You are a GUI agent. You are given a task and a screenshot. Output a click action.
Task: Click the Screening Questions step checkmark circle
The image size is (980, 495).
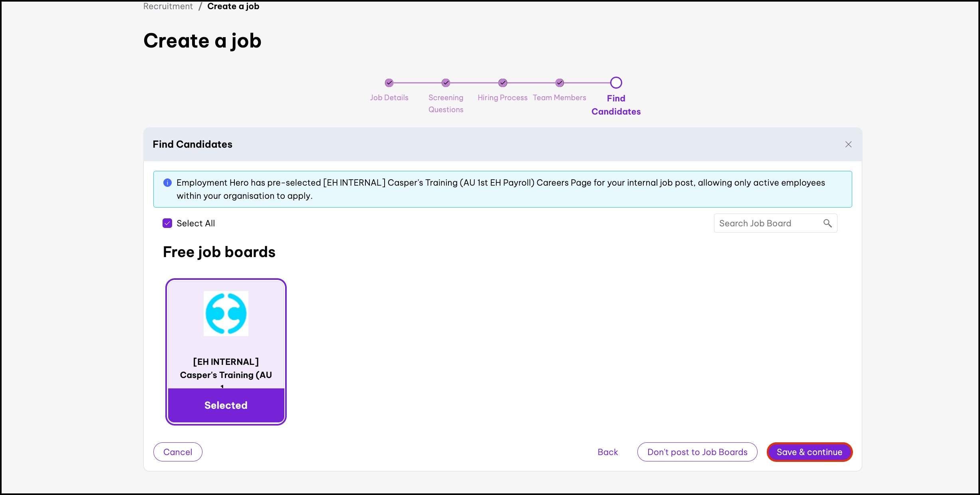(446, 83)
